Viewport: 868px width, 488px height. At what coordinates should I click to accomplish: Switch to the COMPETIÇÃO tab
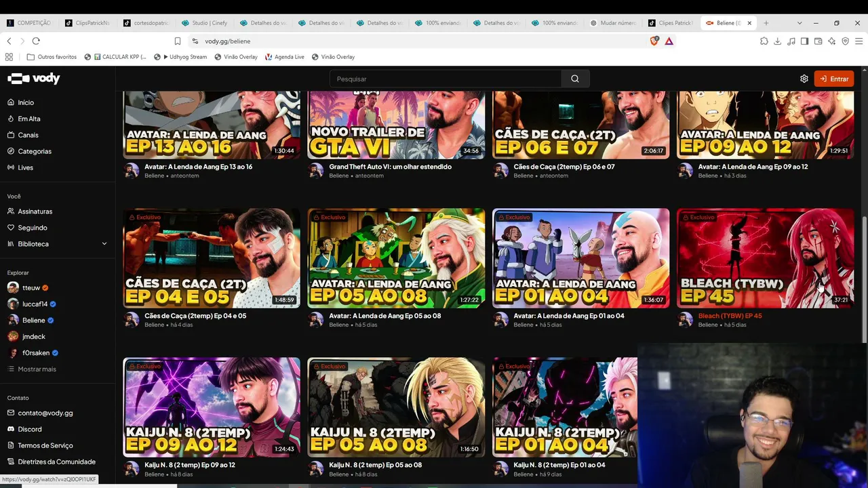(x=29, y=23)
